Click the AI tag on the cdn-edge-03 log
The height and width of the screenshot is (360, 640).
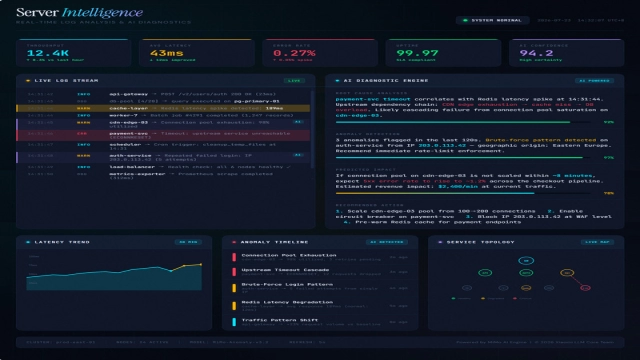point(298,122)
